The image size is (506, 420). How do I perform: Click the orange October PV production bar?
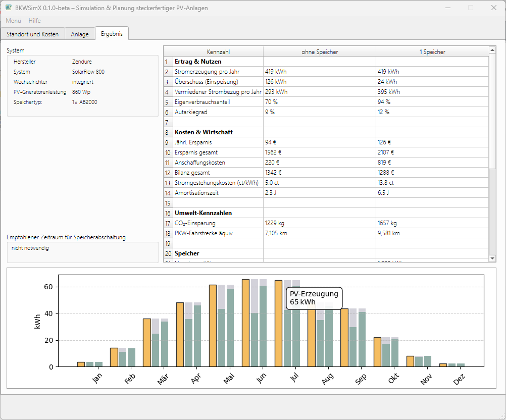click(x=377, y=352)
